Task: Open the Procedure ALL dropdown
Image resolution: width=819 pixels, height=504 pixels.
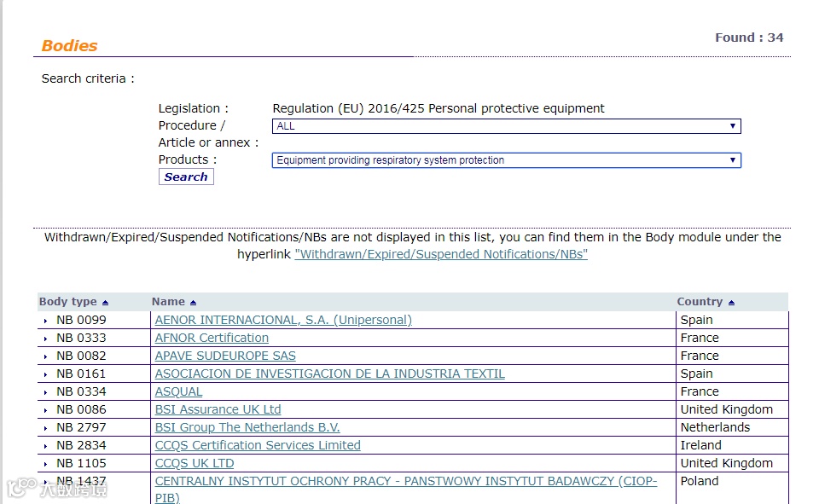Action: pos(506,126)
